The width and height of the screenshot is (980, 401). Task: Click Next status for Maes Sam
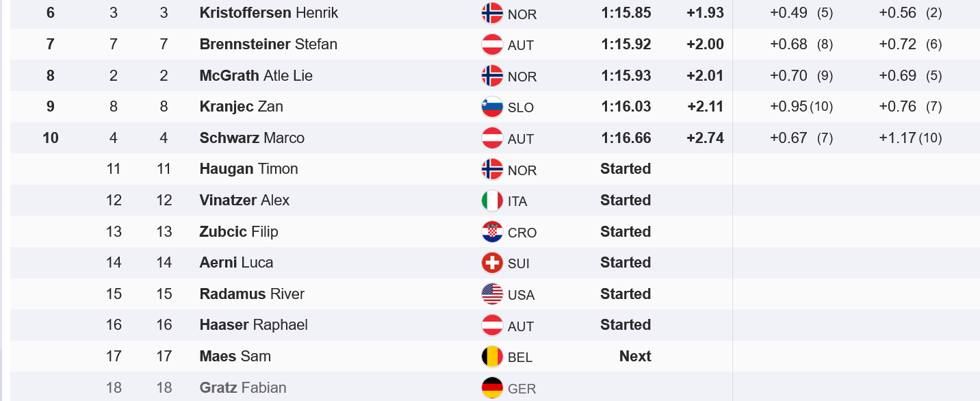pos(635,357)
